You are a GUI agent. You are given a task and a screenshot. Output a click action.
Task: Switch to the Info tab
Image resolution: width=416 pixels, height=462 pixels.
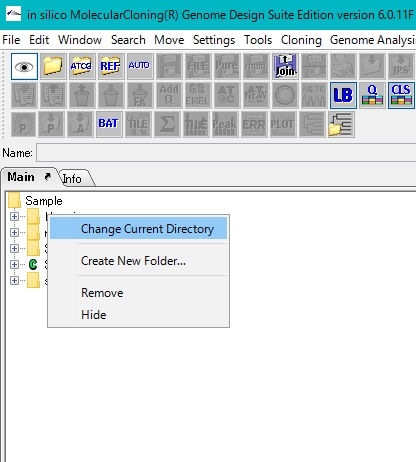(x=72, y=179)
